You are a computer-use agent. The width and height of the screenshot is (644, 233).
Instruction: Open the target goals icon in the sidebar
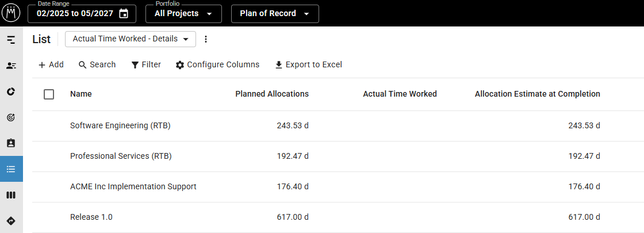point(11,117)
